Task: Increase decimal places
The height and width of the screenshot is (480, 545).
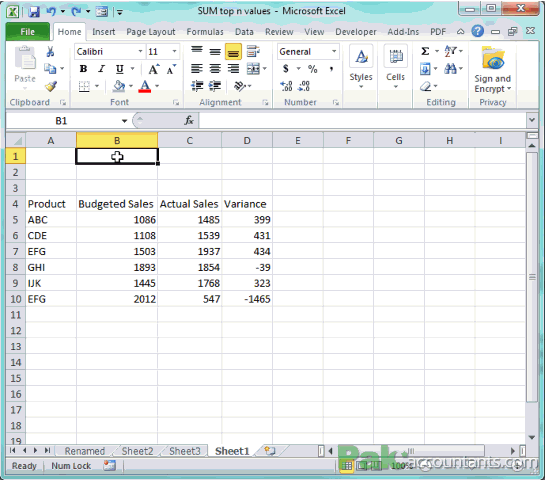Action: pos(286,86)
